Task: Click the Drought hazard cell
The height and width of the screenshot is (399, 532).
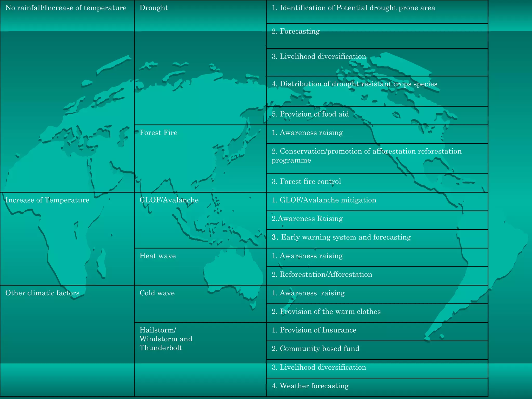Action: 154,8
